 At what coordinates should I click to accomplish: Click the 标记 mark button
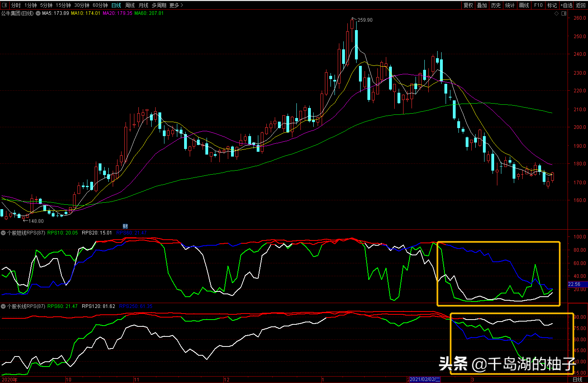(x=552, y=5)
